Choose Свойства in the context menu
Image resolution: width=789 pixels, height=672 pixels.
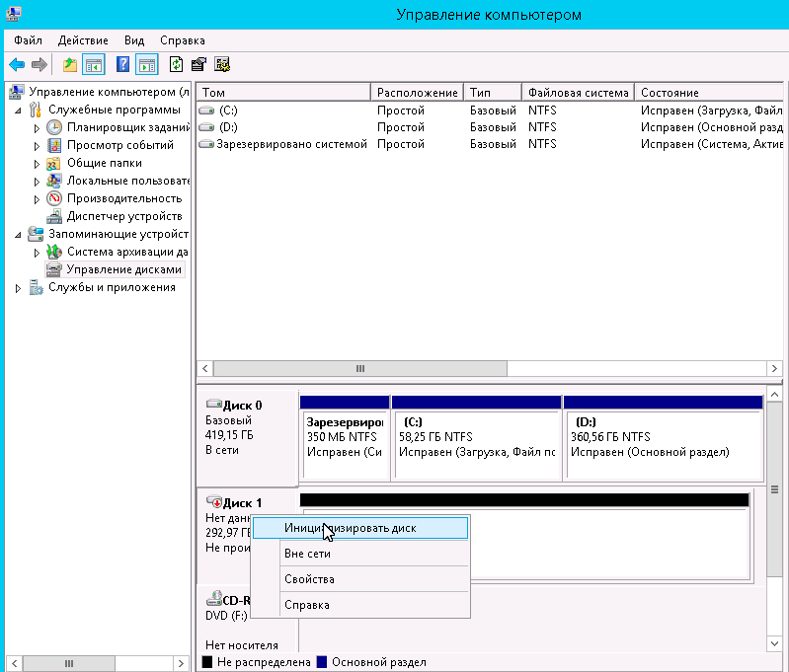[309, 579]
